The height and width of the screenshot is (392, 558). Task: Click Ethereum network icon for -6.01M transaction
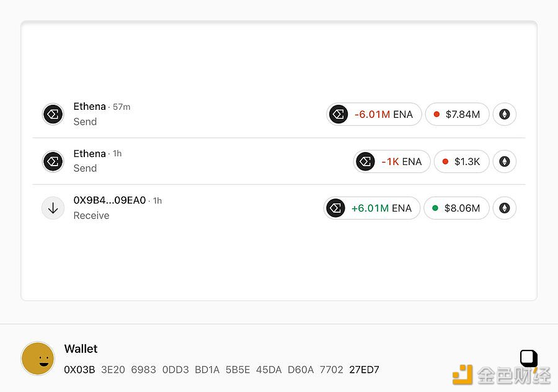pos(504,114)
